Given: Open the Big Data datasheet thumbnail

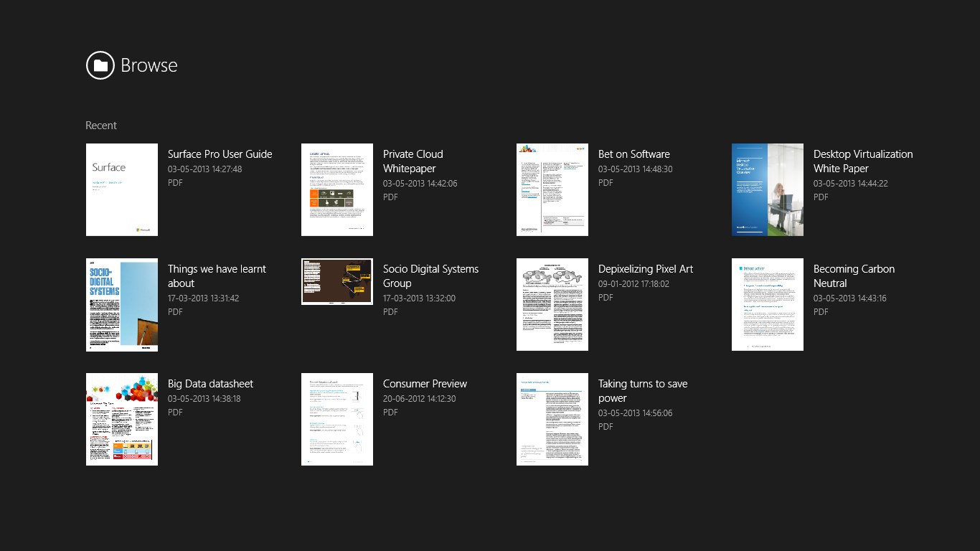Looking at the screenshot, I should click(121, 419).
